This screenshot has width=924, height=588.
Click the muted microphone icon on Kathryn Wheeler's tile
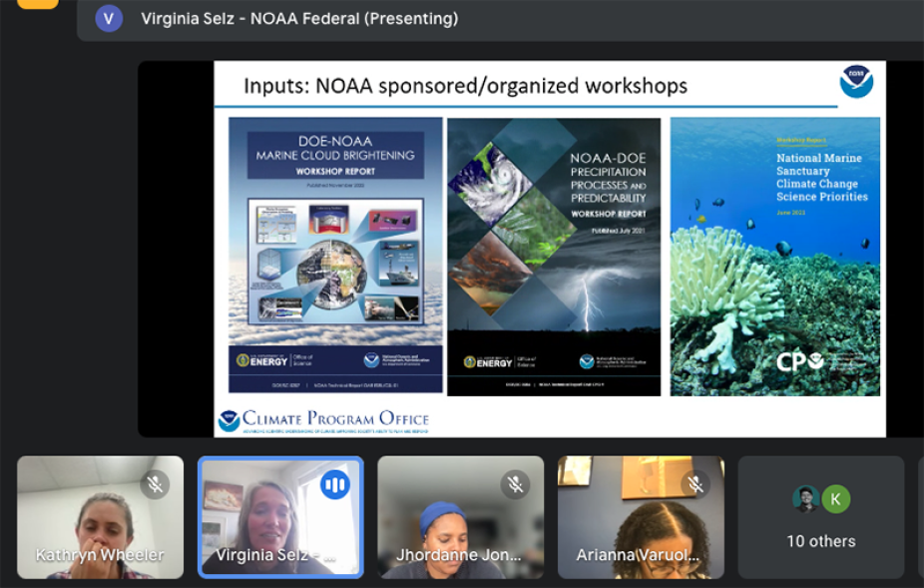[155, 485]
